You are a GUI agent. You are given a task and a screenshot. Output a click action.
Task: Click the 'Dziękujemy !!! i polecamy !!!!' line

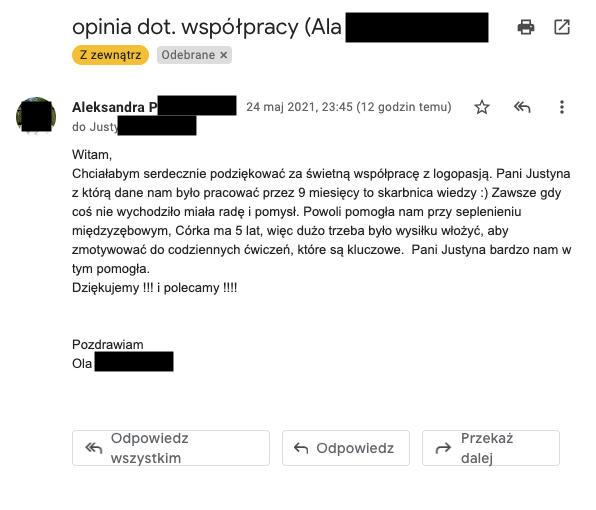(154, 288)
